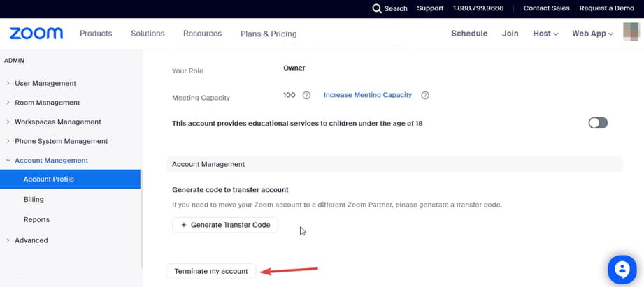Click Request a Demo link
644x287 pixels.
pyautogui.click(x=607, y=8)
